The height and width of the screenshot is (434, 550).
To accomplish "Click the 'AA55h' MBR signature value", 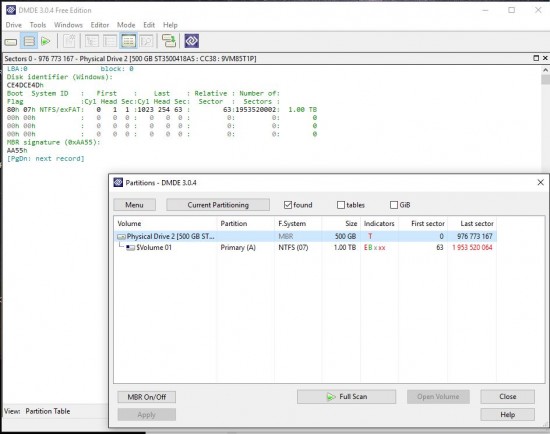I will pyautogui.click(x=17, y=151).
